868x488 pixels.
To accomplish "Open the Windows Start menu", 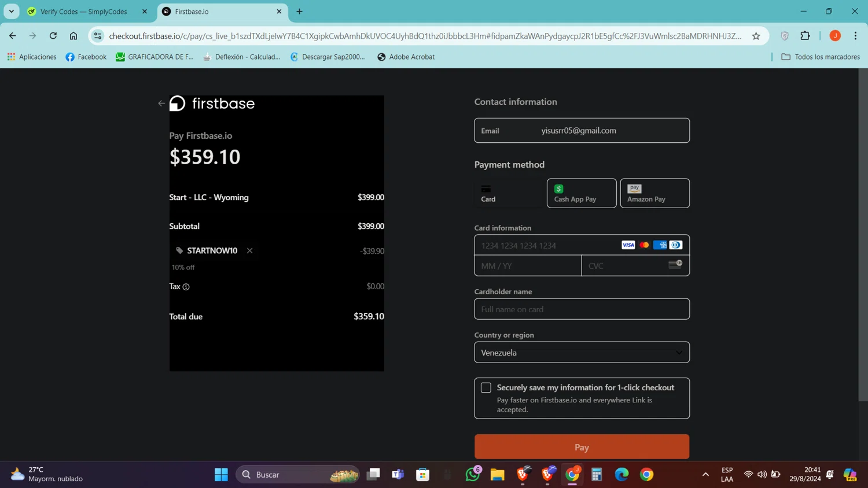I will click(x=221, y=475).
